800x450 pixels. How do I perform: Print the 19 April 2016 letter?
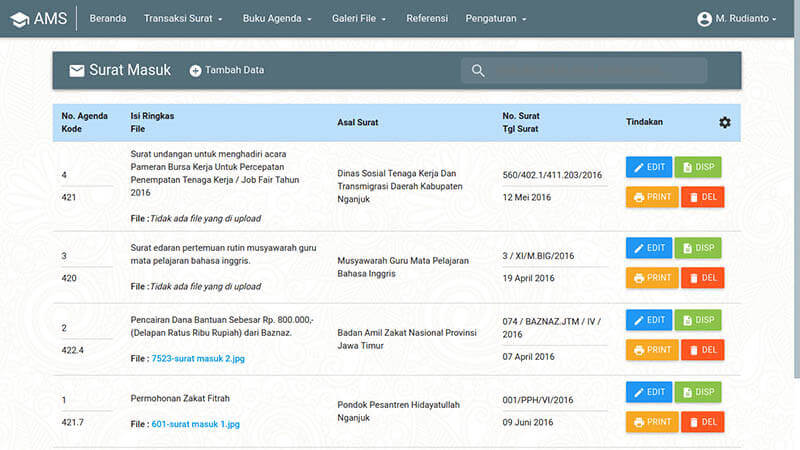[x=652, y=278]
